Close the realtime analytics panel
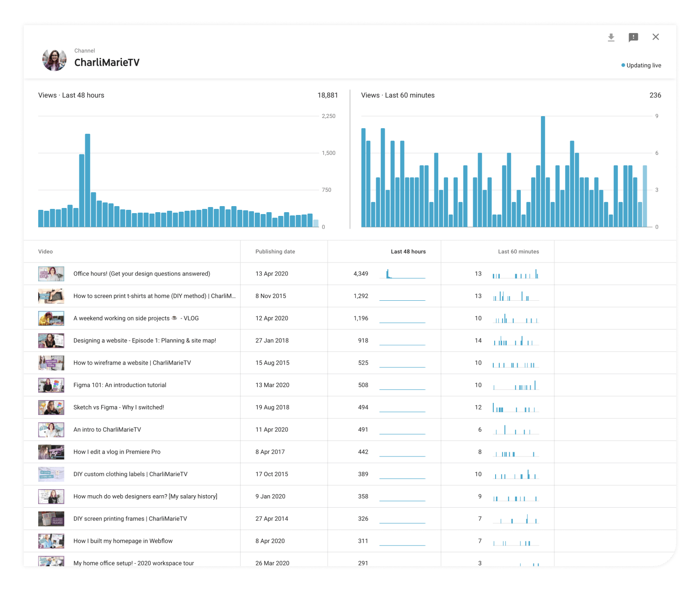 [656, 37]
